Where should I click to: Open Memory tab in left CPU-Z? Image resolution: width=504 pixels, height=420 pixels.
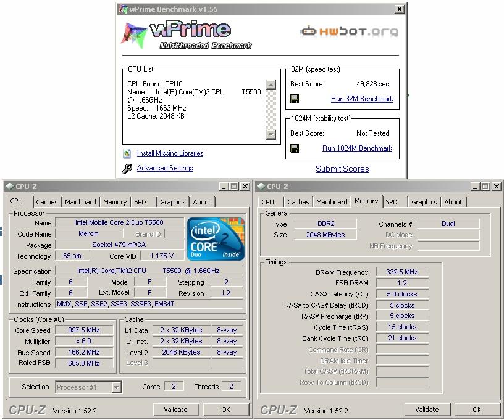click(x=115, y=202)
